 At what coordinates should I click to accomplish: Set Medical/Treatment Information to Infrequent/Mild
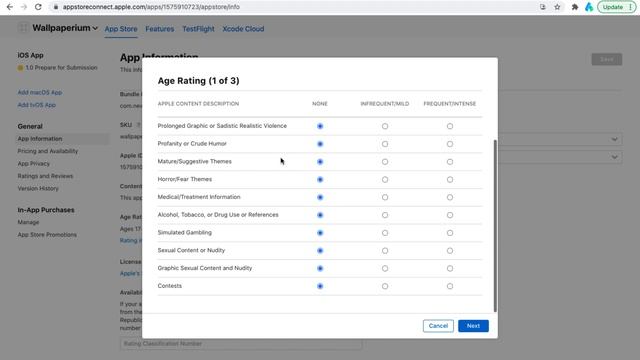[x=385, y=198]
